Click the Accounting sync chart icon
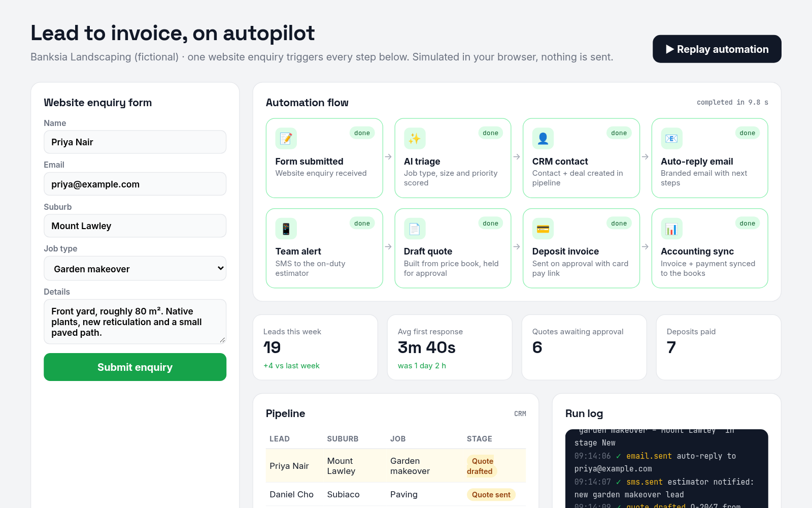The width and height of the screenshot is (812, 508). pyautogui.click(x=671, y=229)
